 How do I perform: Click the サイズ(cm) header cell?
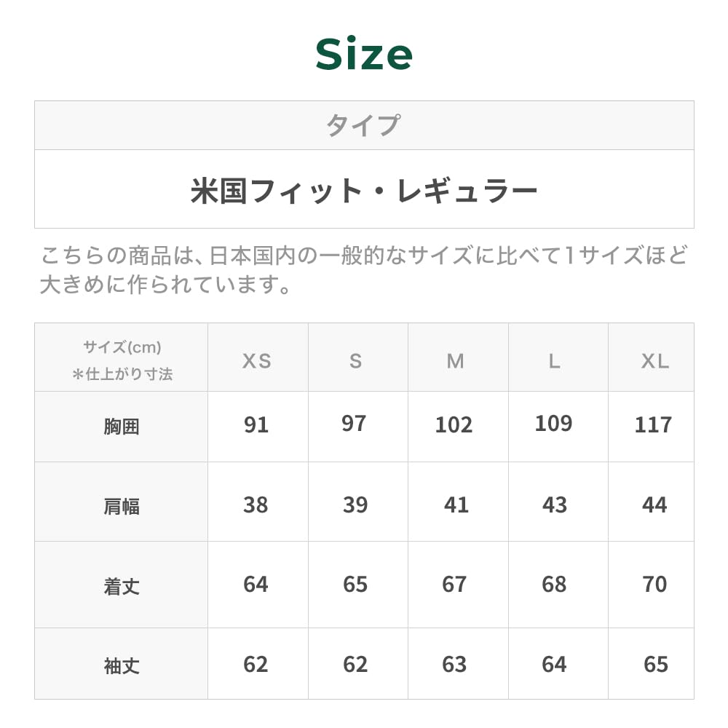(x=122, y=360)
